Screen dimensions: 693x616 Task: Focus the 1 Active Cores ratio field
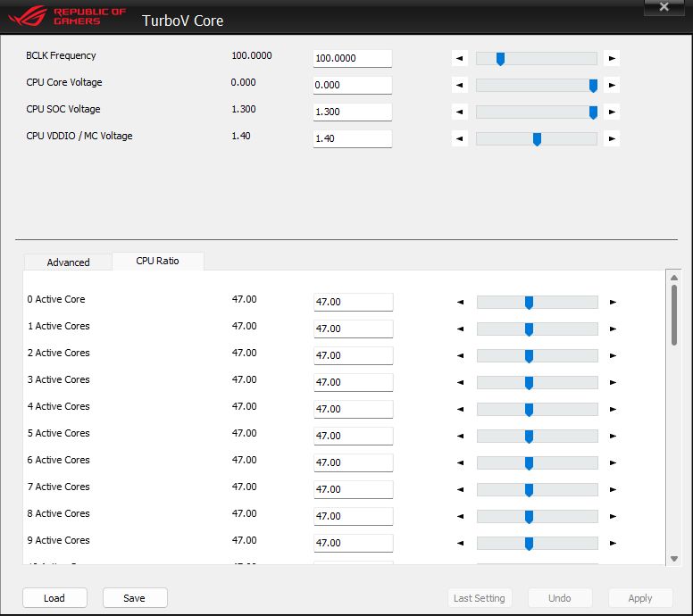(353, 329)
